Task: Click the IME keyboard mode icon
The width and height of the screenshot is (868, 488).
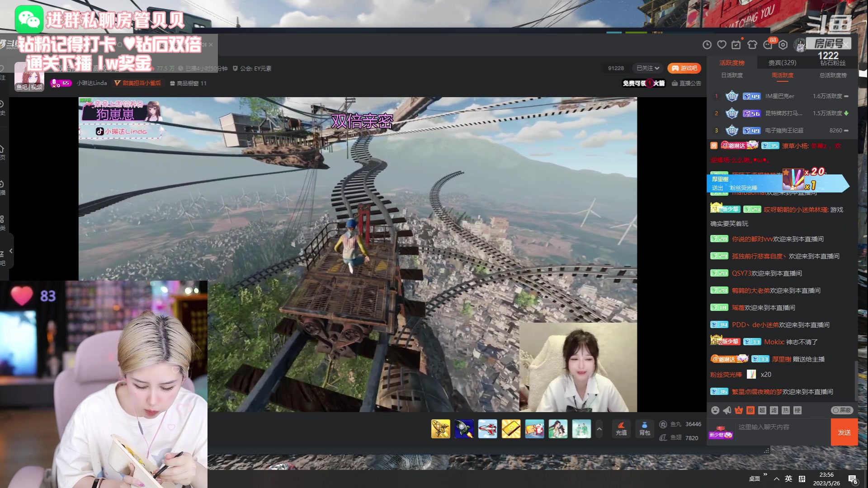Action: [802, 479]
